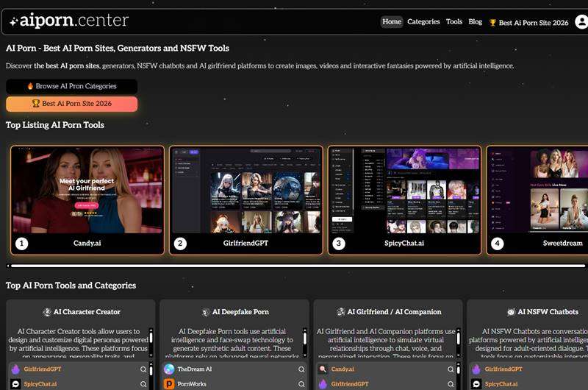Open Candy.ai link in AI Girlfriend list
Image resolution: width=588 pixels, height=390 pixels.
[343, 369]
